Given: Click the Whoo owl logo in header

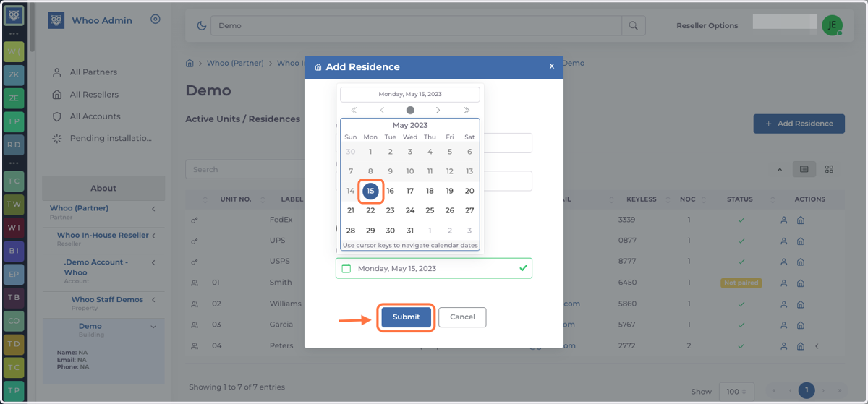Looking at the screenshot, I should (56, 21).
